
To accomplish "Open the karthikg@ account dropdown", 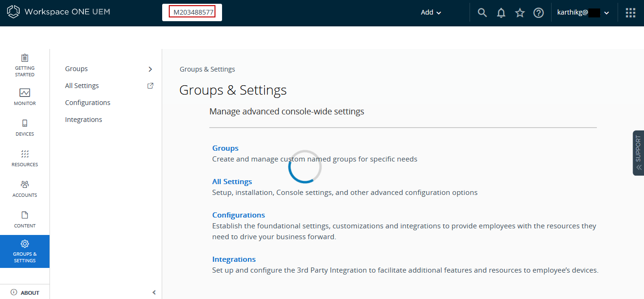I will [x=583, y=13].
